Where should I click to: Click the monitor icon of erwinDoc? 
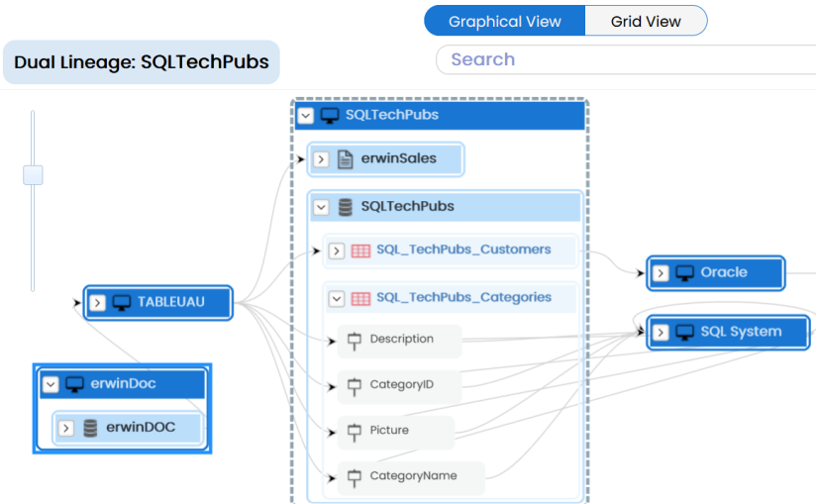pos(74,384)
